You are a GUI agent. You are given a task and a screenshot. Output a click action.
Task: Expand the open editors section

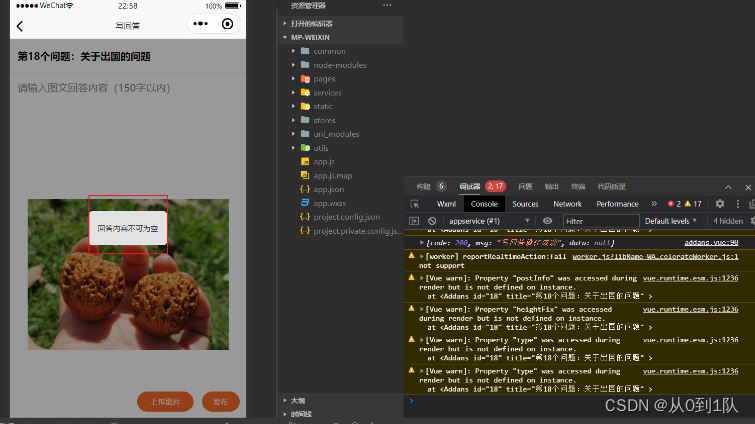tap(285, 23)
